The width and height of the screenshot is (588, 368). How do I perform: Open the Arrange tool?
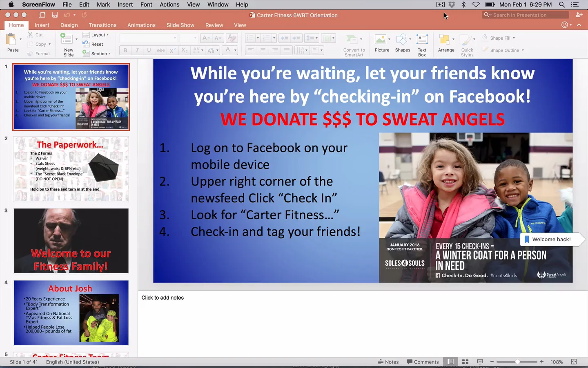pyautogui.click(x=444, y=39)
